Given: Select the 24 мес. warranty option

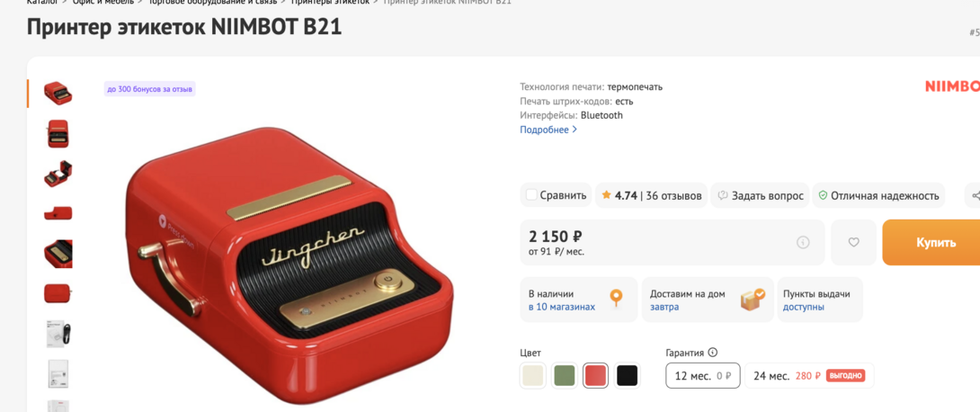Looking at the screenshot, I should tap(809, 376).
